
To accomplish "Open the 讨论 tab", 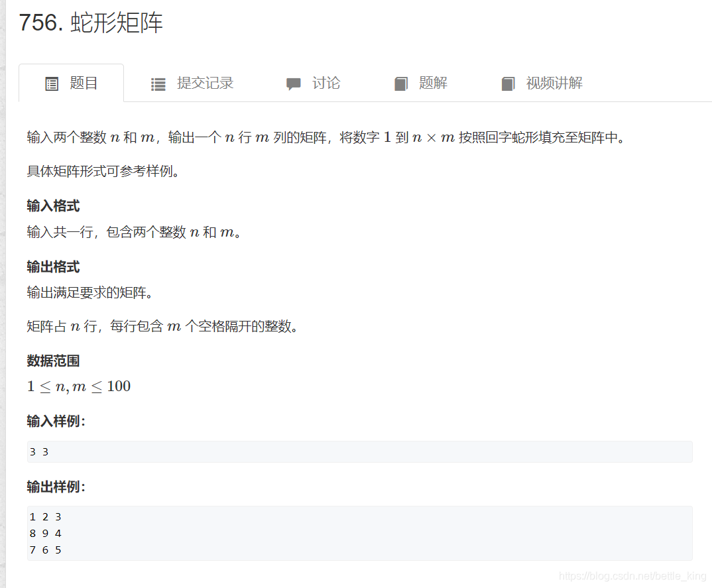I will tap(314, 83).
